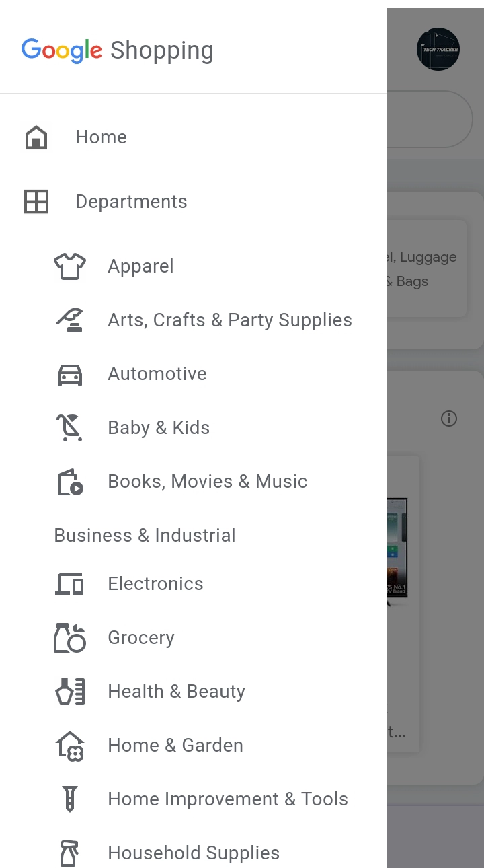Tap the Household Supplies spray bottle icon

point(70,853)
